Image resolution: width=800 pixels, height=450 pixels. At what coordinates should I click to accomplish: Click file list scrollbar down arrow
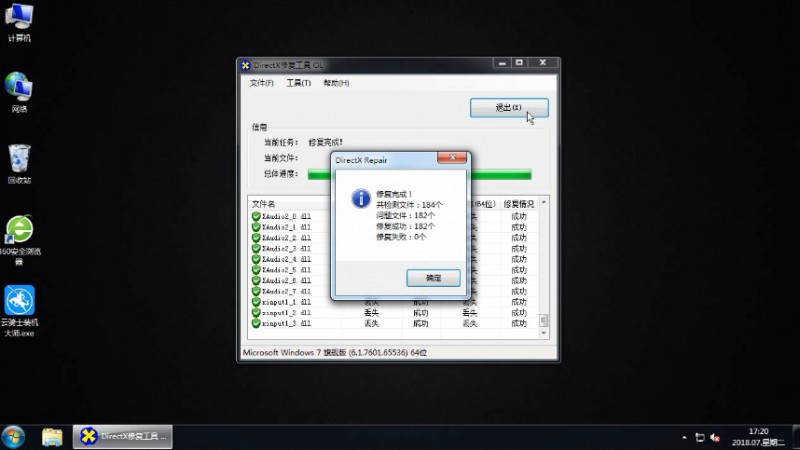544,333
